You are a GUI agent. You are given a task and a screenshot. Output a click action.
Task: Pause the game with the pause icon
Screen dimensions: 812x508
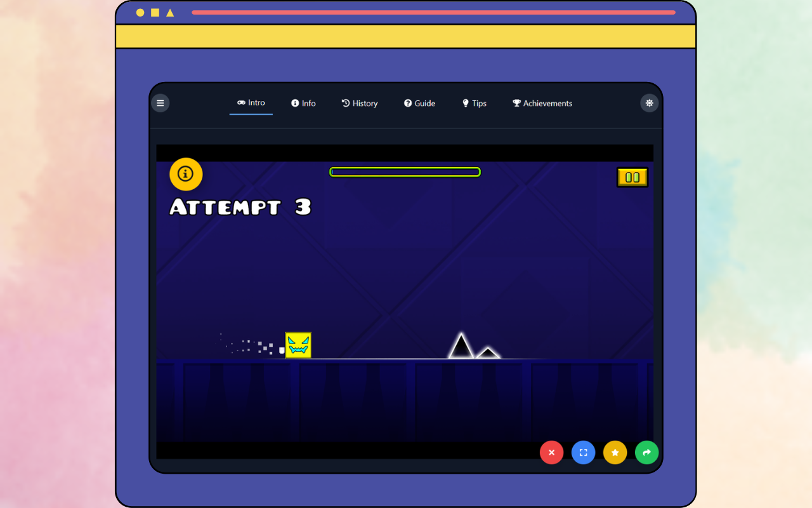pyautogui.click(x=632, y=177)
